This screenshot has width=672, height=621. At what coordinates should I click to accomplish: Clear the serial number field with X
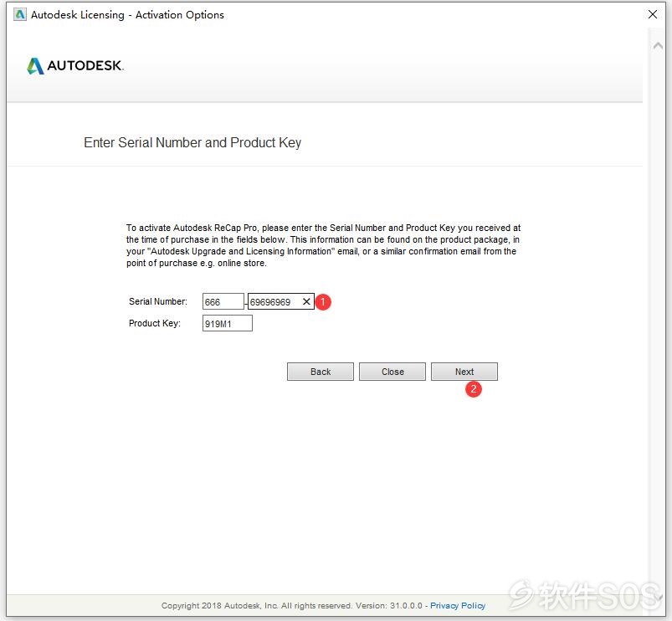[x=306, y=302]
